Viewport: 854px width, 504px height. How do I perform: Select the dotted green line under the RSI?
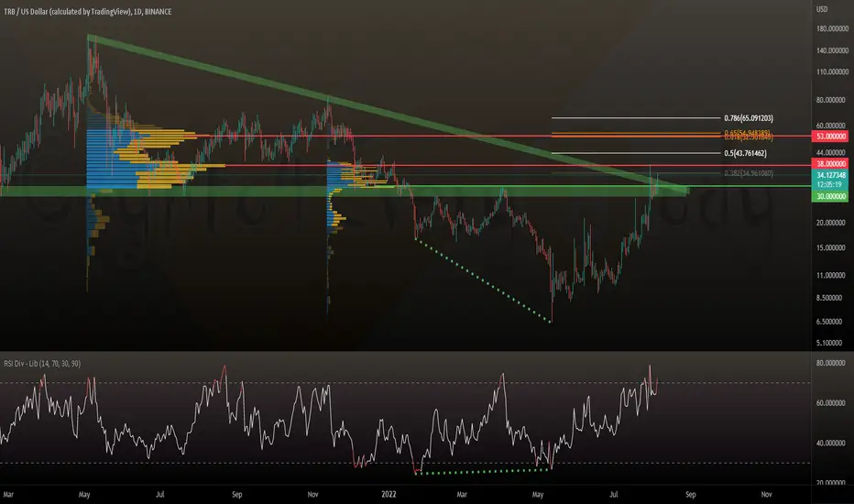click(482, 471)
